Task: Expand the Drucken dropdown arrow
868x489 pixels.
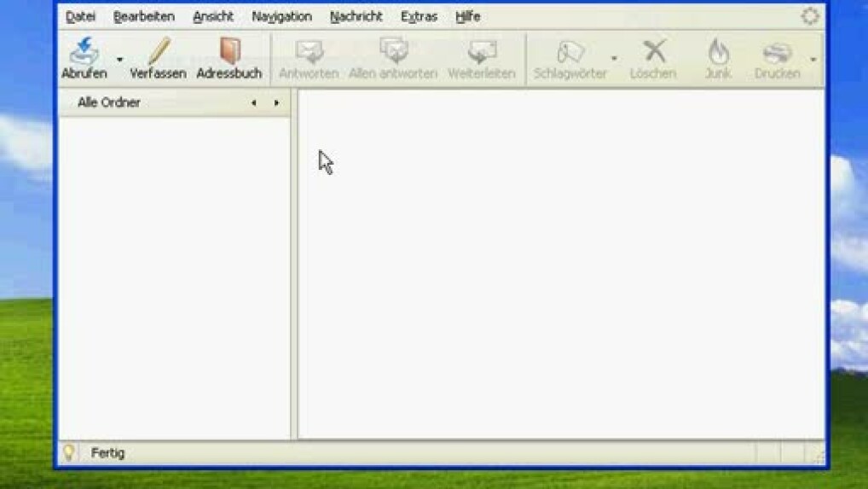Action: (x=813, y=60)
